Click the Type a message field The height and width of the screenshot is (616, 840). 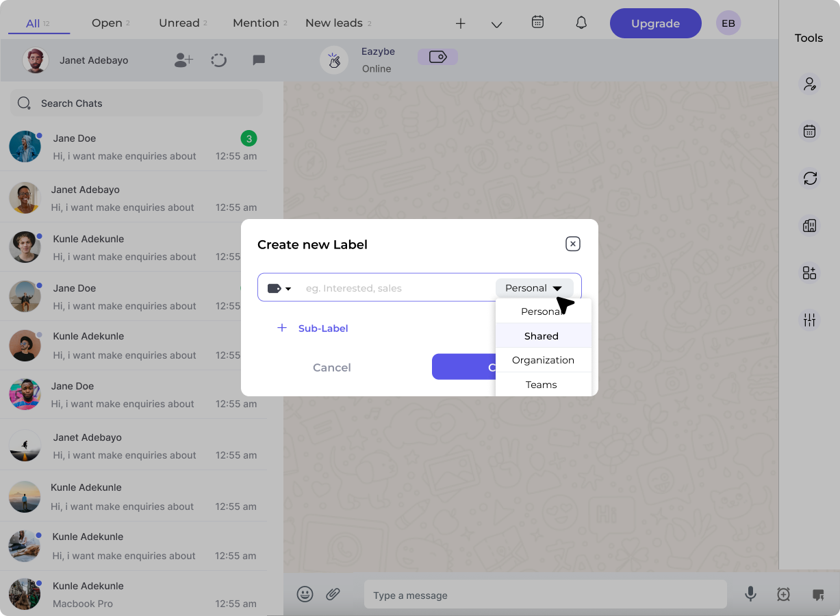tap(545, 595)
